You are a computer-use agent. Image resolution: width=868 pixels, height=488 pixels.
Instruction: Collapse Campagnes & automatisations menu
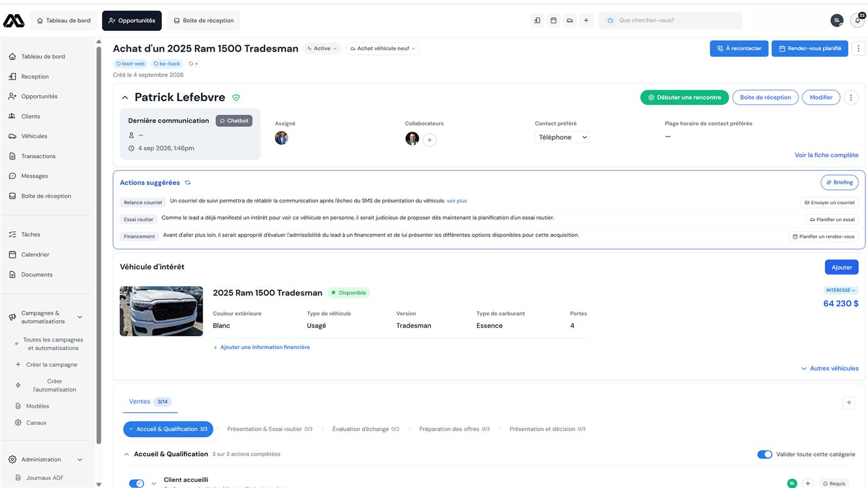(x=80, y=317)
